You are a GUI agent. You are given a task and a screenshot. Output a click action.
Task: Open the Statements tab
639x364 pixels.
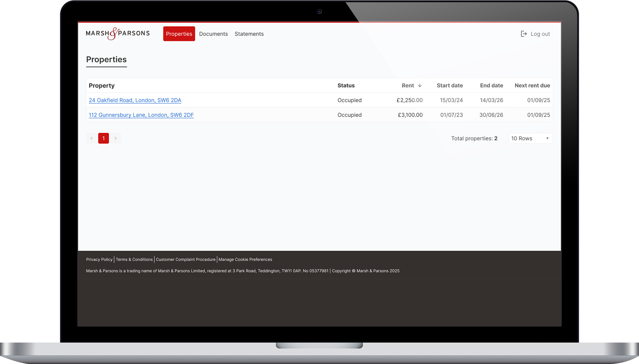(x=249, y=34)
